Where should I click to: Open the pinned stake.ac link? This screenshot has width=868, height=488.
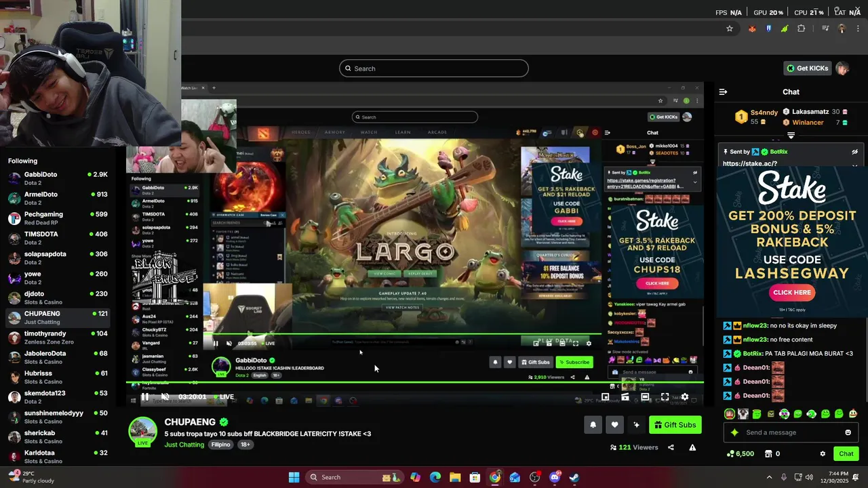tap(749, 163)
